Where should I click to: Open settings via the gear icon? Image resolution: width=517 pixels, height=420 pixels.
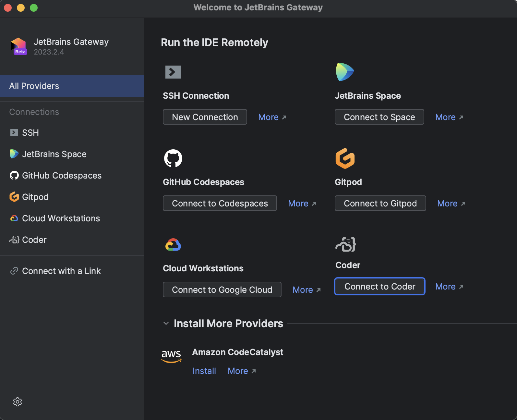(18, 402)
